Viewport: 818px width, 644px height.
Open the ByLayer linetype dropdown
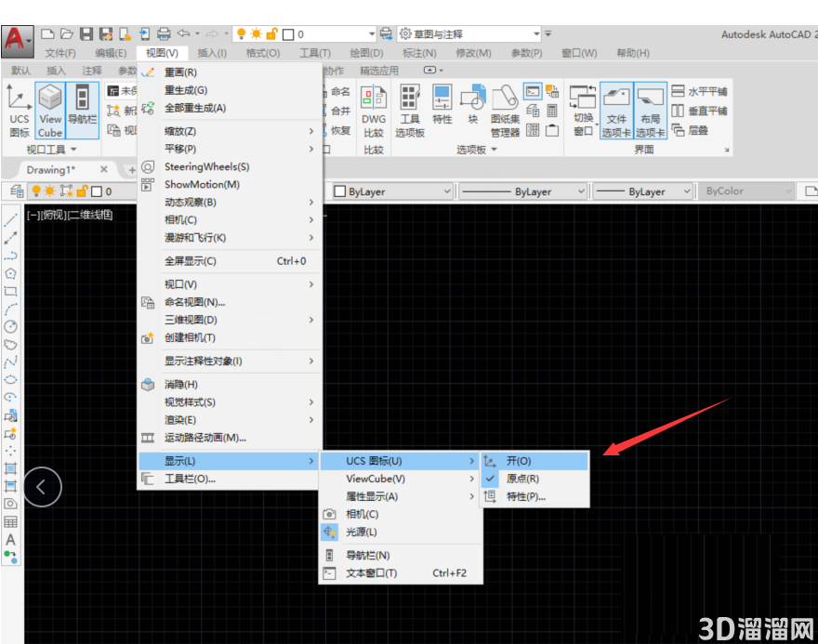point(523,191)
